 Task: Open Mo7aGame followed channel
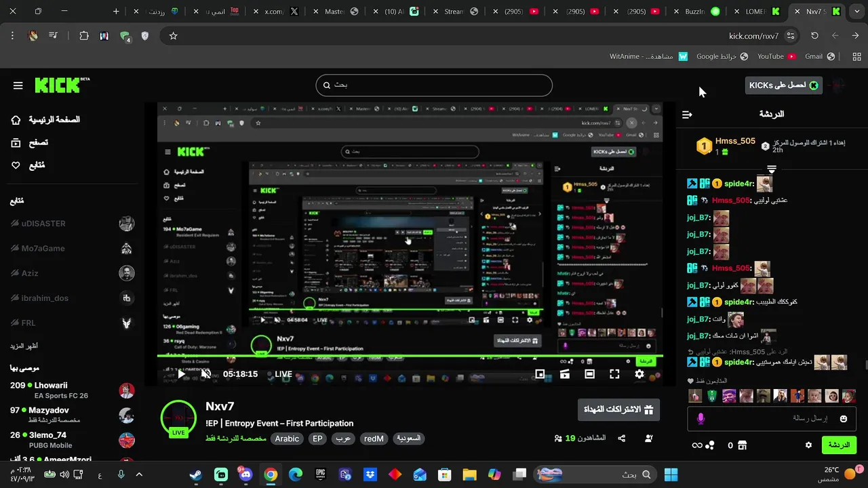click(x=73, y=248)
